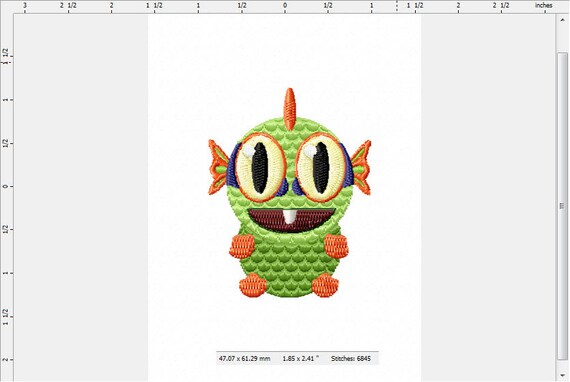Select the right orange side fin
570x382 pixels.
tap(362, 167)
